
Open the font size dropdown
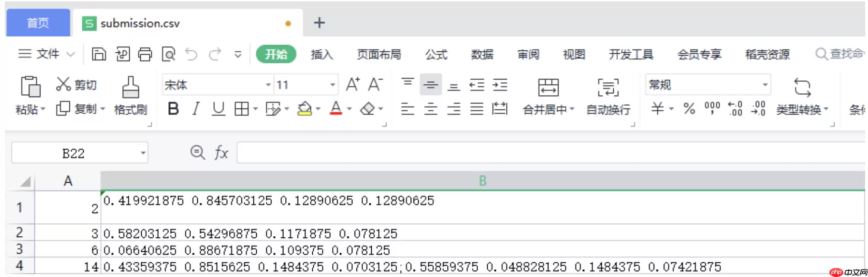[332, 85]
